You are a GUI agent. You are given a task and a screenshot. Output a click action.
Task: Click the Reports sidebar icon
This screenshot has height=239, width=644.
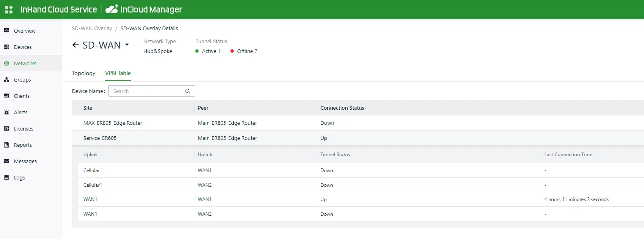(x=7, y=145)
